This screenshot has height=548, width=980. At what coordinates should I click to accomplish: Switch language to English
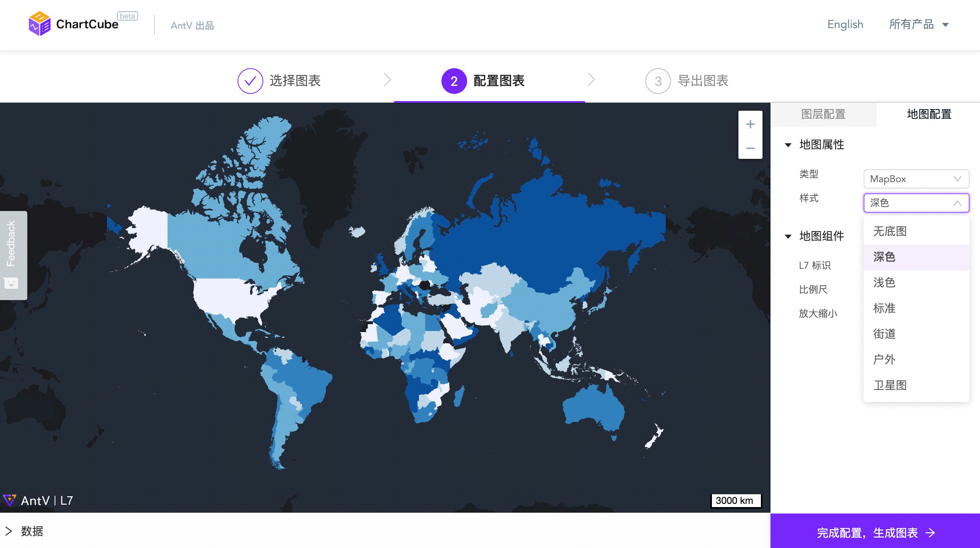pyautogui.click(x=845, y=24)
